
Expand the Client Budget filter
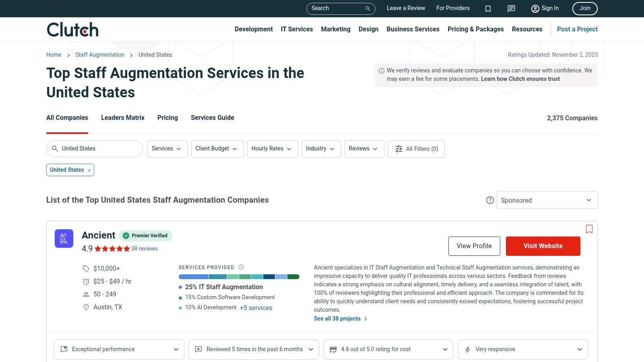tap(217, 149)
